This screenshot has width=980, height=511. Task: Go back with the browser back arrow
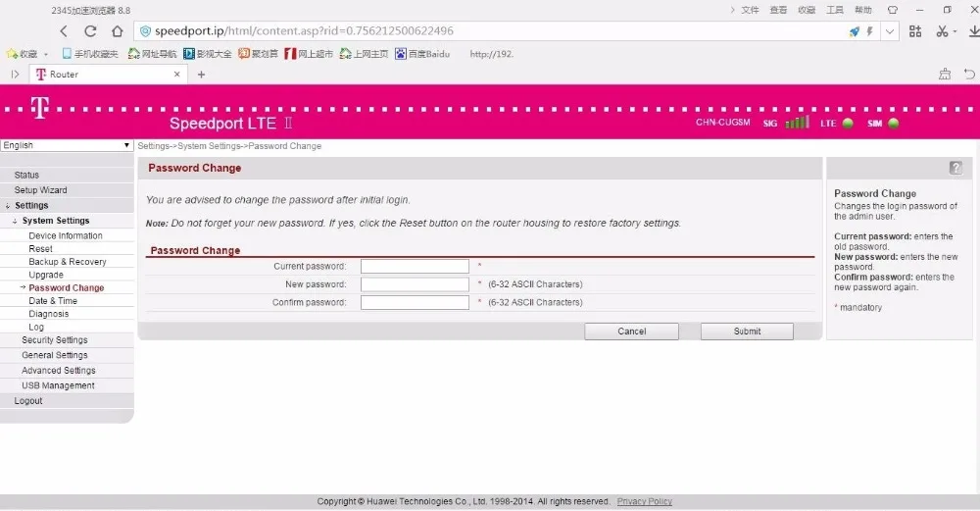coord(64,31)
